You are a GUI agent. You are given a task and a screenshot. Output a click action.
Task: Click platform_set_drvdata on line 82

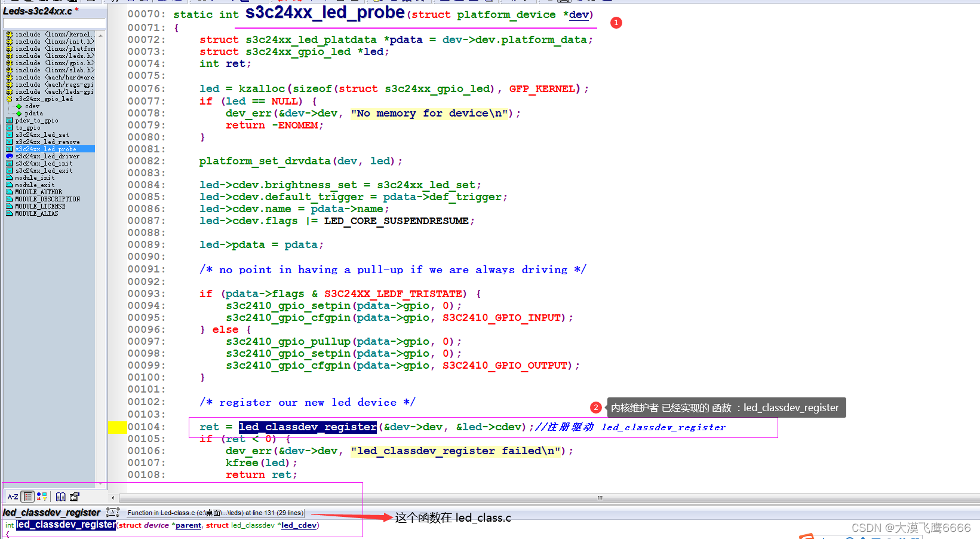tap(265, 161)
